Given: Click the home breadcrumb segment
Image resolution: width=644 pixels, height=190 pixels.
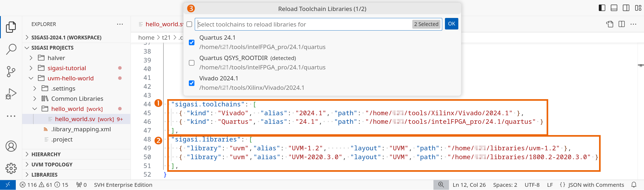Looking at the screenshot, I should click(x=146, y=38).
